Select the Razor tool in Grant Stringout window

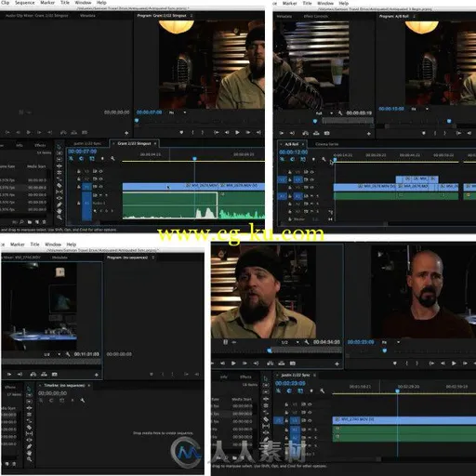pos(59,185)
